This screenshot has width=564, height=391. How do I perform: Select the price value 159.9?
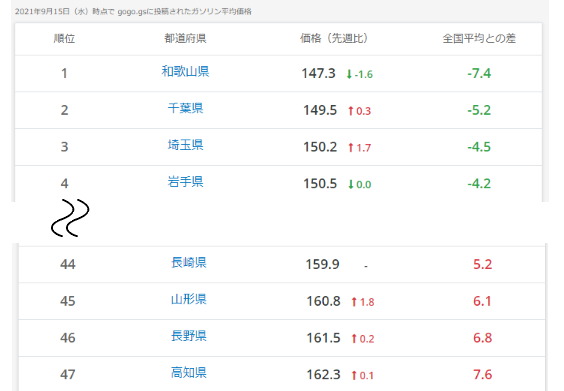pos(323,264)
